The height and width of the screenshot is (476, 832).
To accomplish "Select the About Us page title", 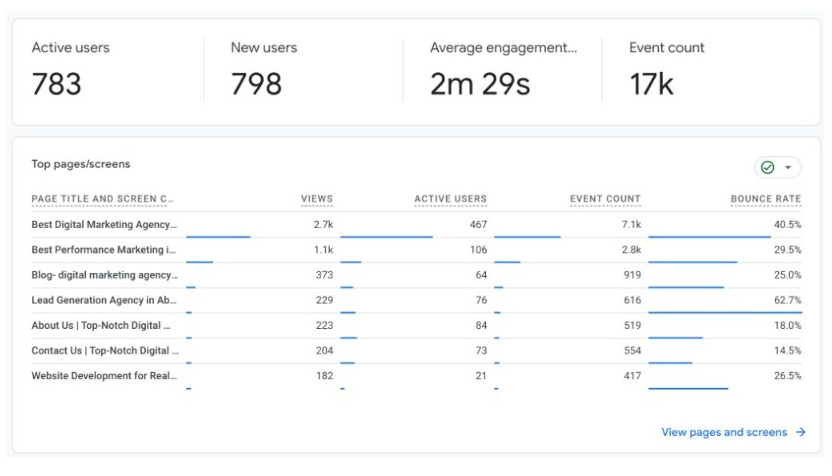I will point(101,325).
